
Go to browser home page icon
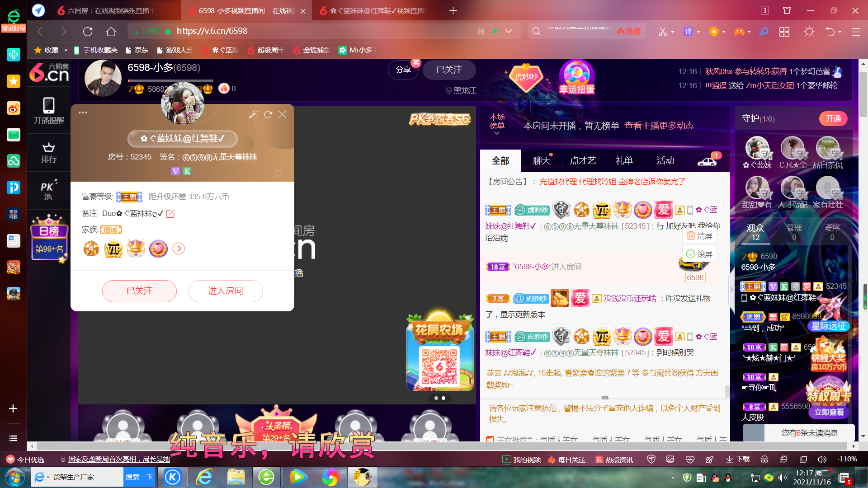(111, 31)
